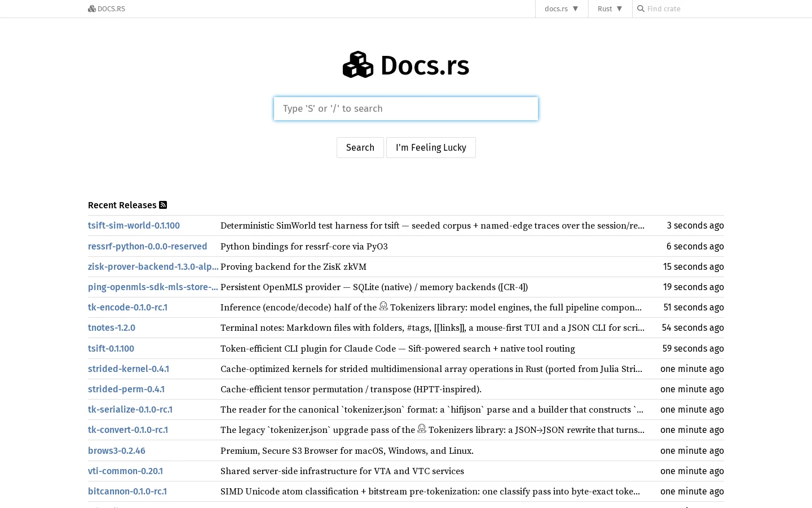Open the tk-serialize-0.1.0-rc.1 release

click(x=130, y=409)
